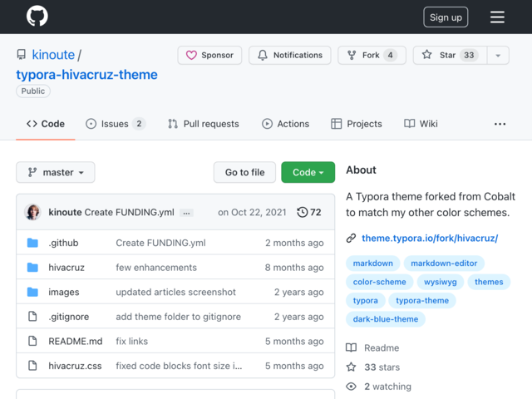Select the color-scheme topic tag
This screenshot has width=532, height=399.
pos(379,282)
